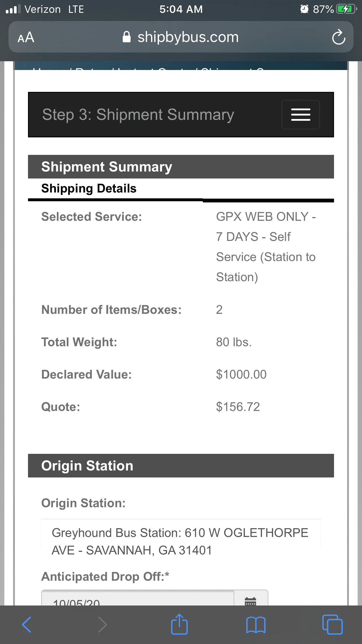
Task: Select the Step 3: Shipment Summary title
Action: (x=138, y=115)
